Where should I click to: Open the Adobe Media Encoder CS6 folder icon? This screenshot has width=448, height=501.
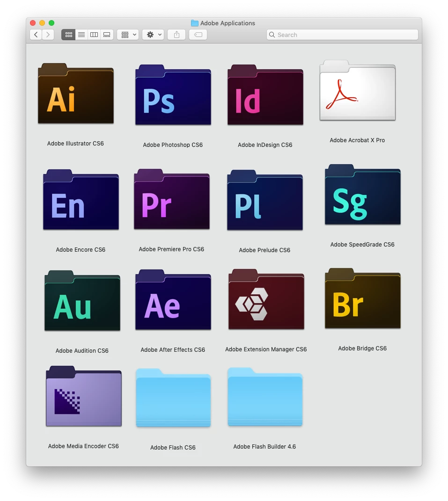pyautogui.click(x=83, y=396)
